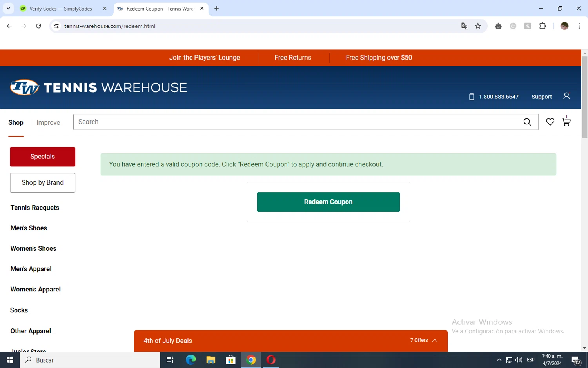Image resolution: width=588 pixels, height=368 pixels.
Task: Click the Free Returns link
Action: coord(293,58)
